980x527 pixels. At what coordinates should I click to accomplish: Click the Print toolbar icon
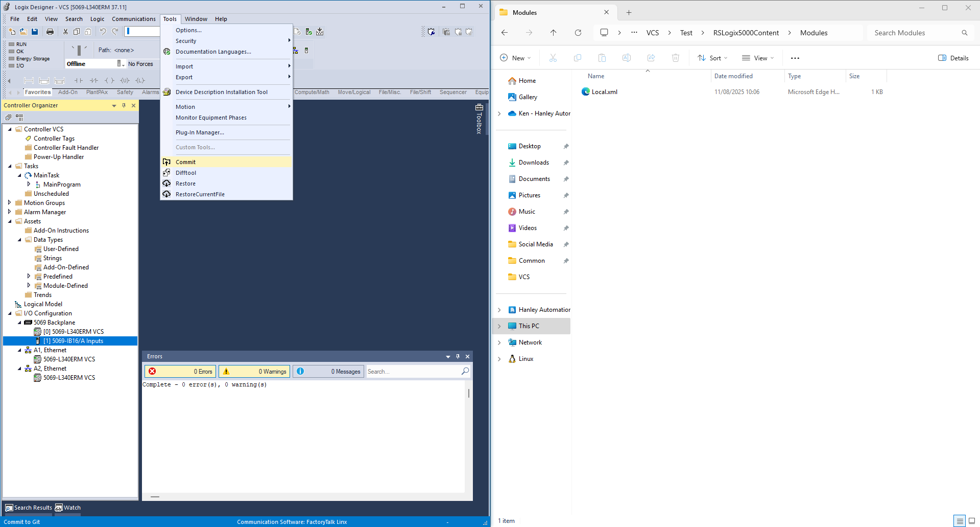(x=50, y=32)
